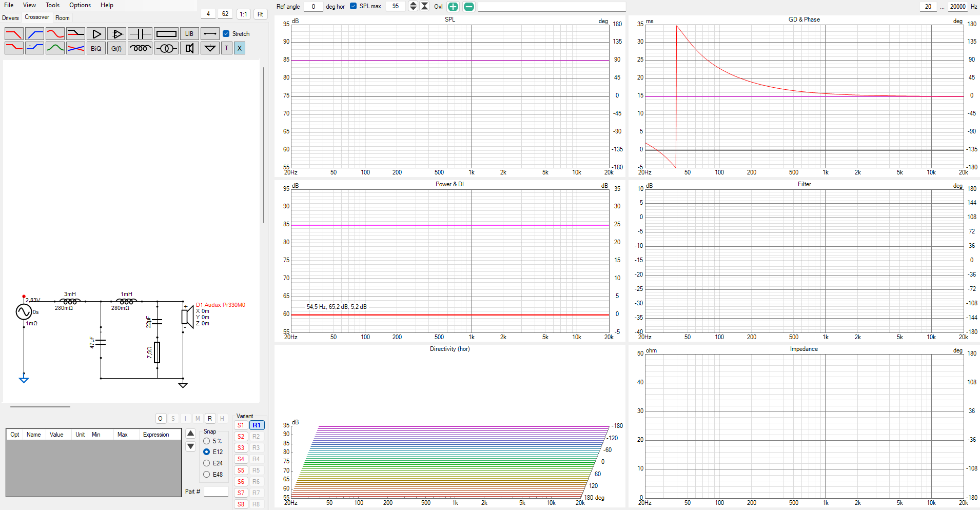Select variant S2
Screen dimensions: 980x510
[x=241, y=437]
